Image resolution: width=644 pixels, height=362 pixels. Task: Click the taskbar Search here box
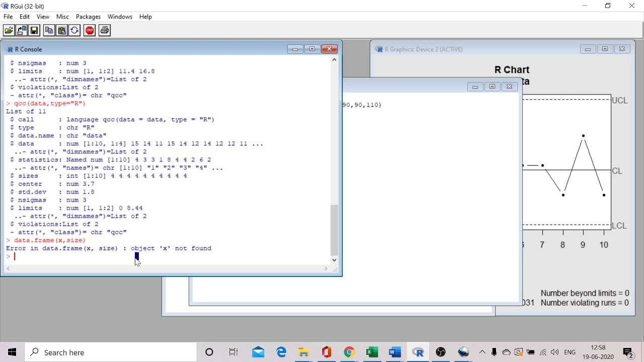[111, 352]
